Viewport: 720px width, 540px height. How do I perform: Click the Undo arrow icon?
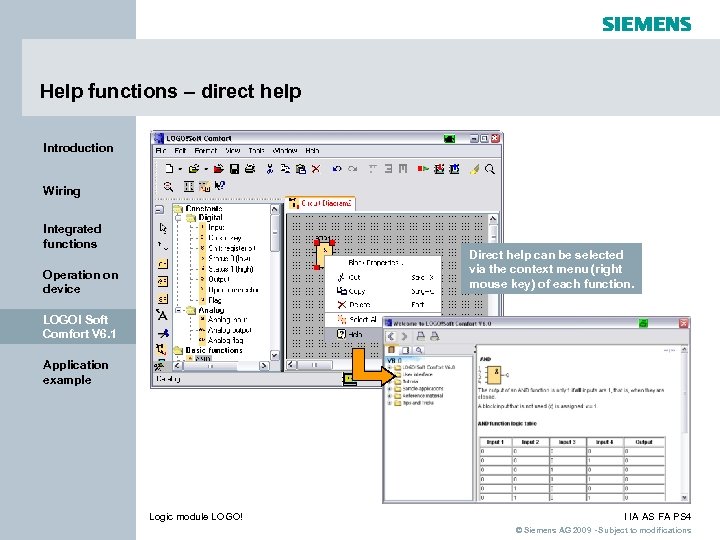(x=337, y=169)
